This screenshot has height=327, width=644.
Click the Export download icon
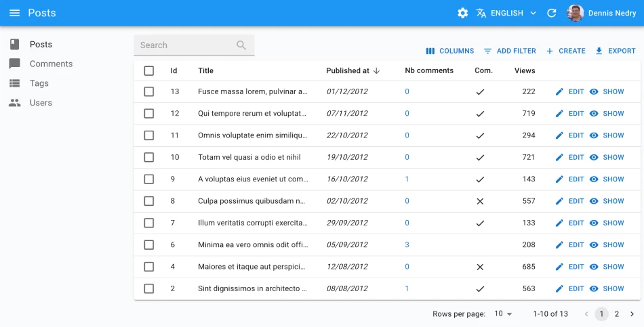point(599,51)
